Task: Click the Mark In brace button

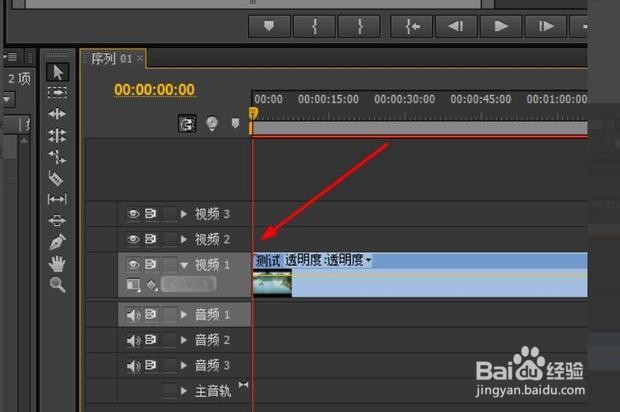Action: pyautogui.click(x=315, y=26)
